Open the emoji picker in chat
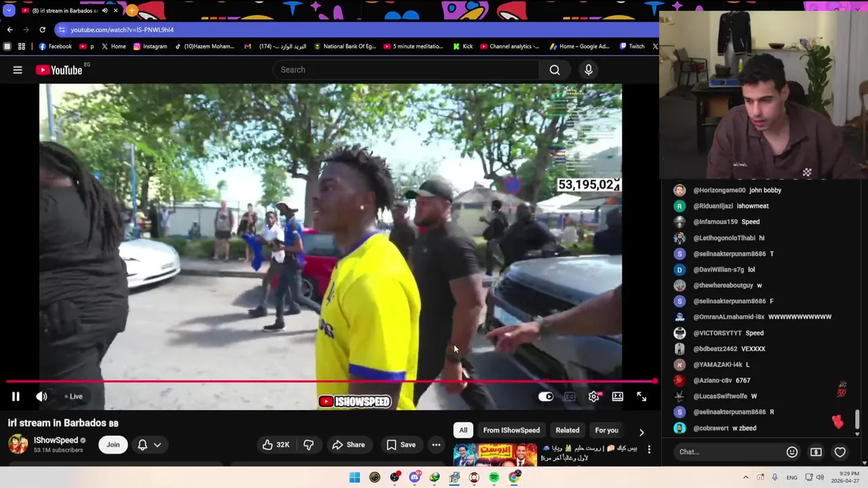Image resolution: width=868 pixels, height=488 pixels. pos(791,452)
